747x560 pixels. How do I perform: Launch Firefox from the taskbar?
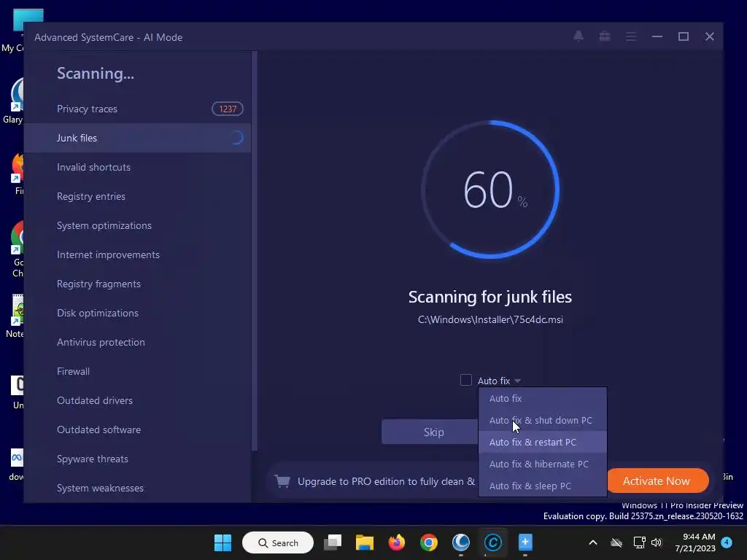[396, 542]
